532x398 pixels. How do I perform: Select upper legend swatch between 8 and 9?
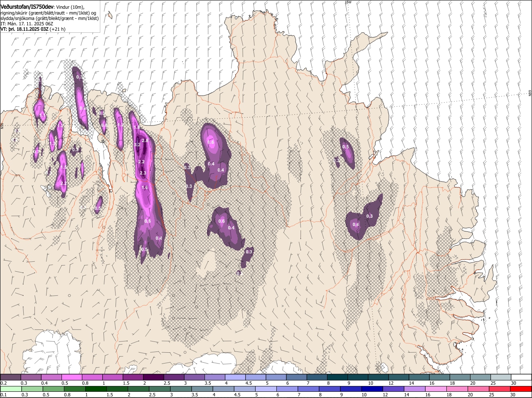[337, 377]
